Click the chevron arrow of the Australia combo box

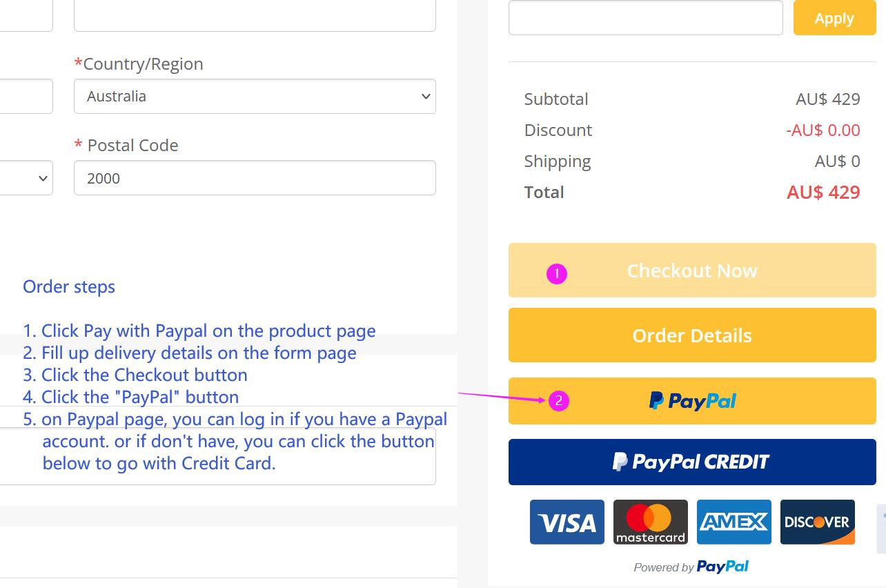coord(426,96)
